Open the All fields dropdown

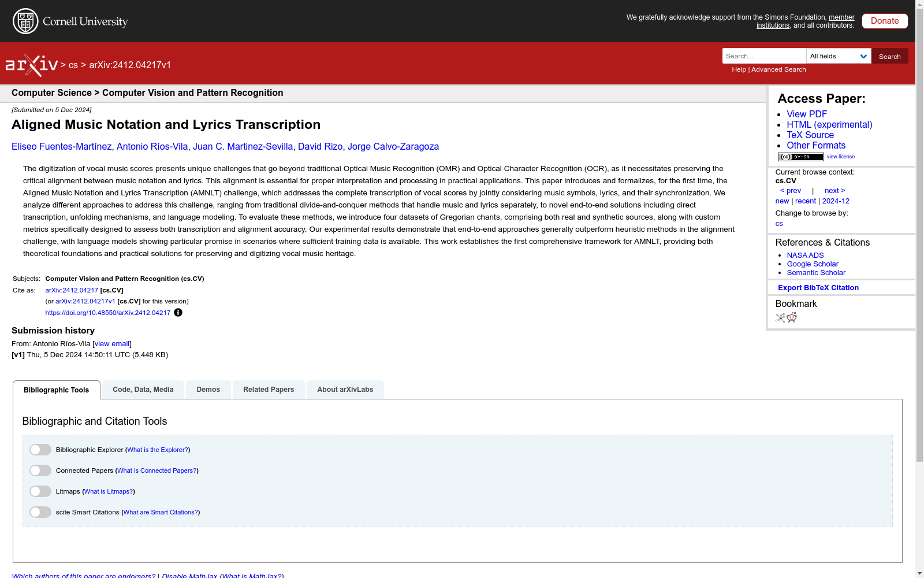[x=839, y=56]
